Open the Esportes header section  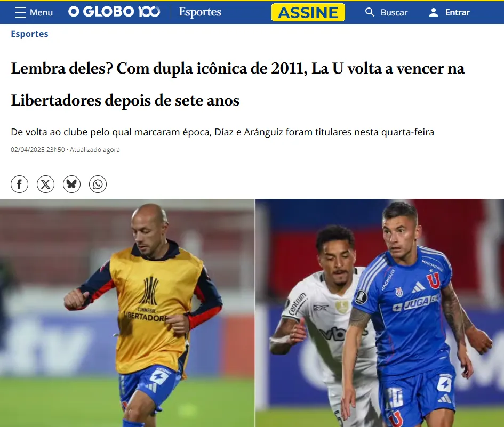[x=200, y=12]
